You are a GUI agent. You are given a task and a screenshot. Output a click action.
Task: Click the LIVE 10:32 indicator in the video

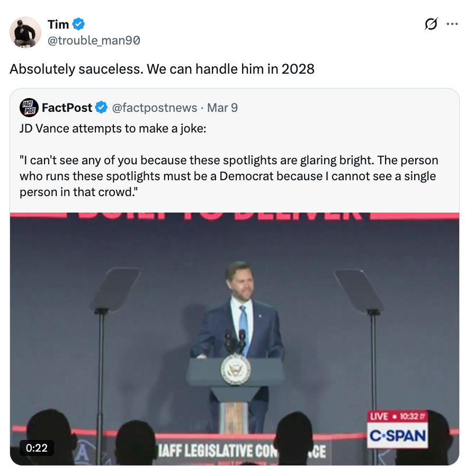[x=397, y=417]
